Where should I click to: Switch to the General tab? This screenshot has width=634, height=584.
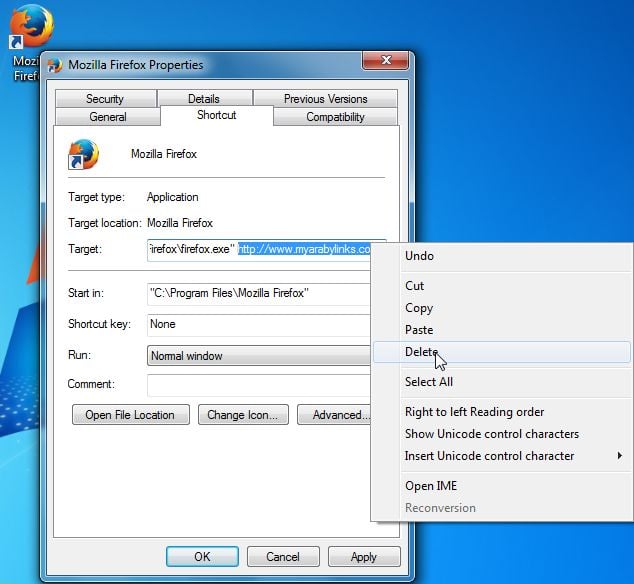pyautogui.click(x=108, y=117)
